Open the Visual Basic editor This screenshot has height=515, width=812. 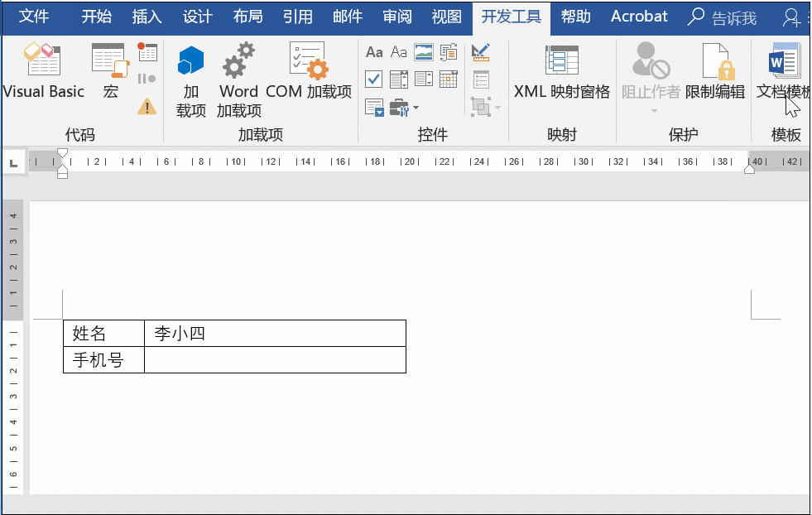click(43, 70)
